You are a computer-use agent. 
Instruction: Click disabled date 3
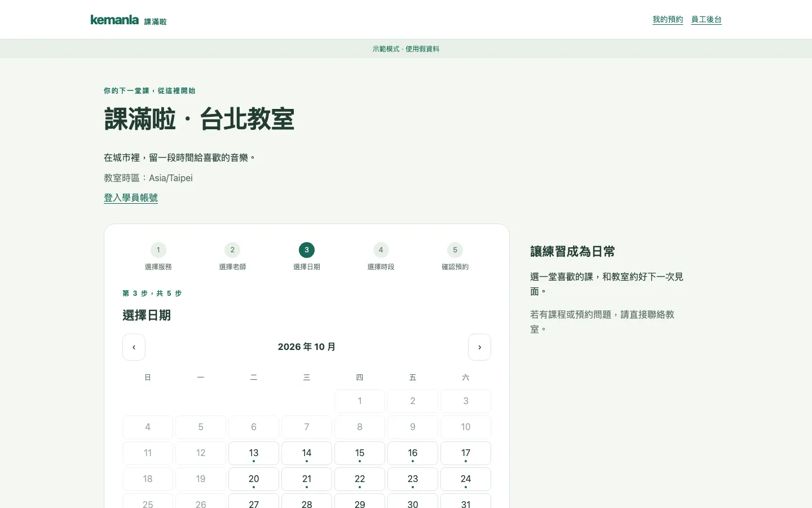click(x=466, y=401)
